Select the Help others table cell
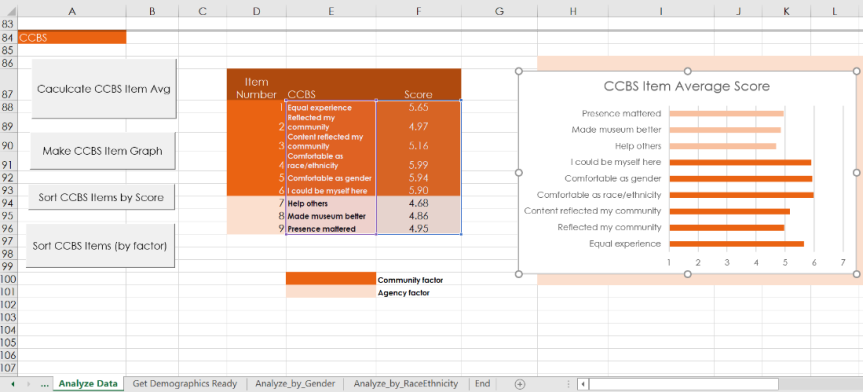The width and height of the screenshot is (863, 392). point(331,203)
